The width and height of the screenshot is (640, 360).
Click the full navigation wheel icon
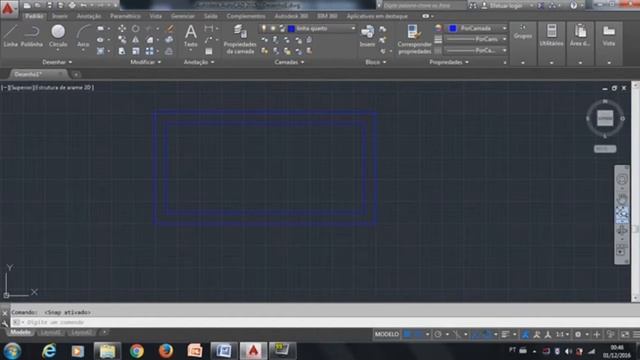tap(622, 180)
